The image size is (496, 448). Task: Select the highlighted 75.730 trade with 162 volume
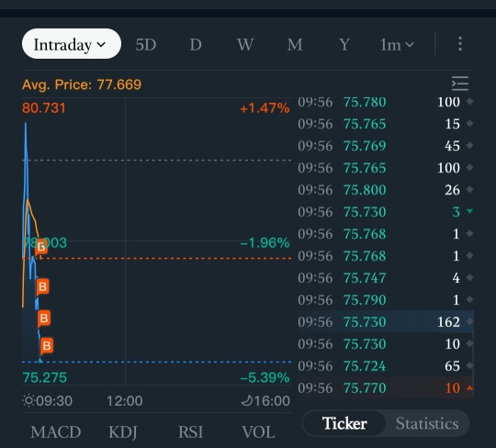click(386, 322)
